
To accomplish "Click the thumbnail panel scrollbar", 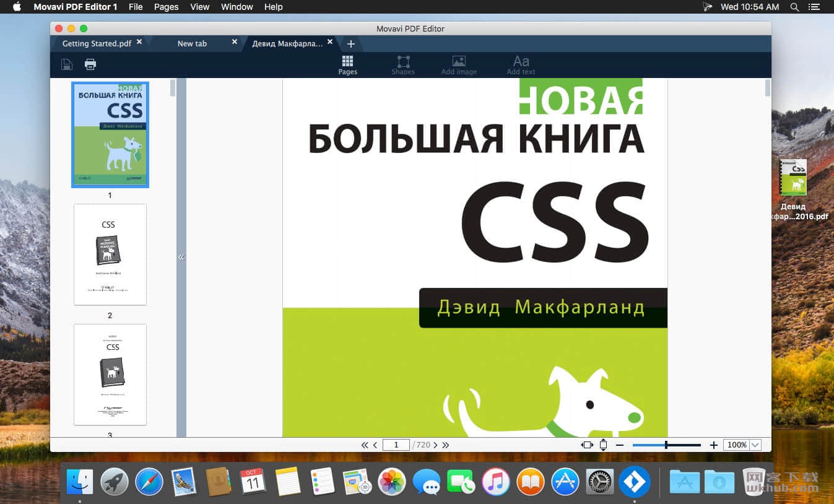I will (x=173, y=88).
